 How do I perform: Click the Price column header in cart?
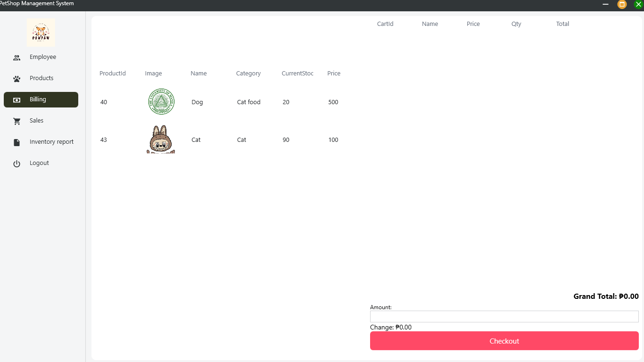[473, 24]
